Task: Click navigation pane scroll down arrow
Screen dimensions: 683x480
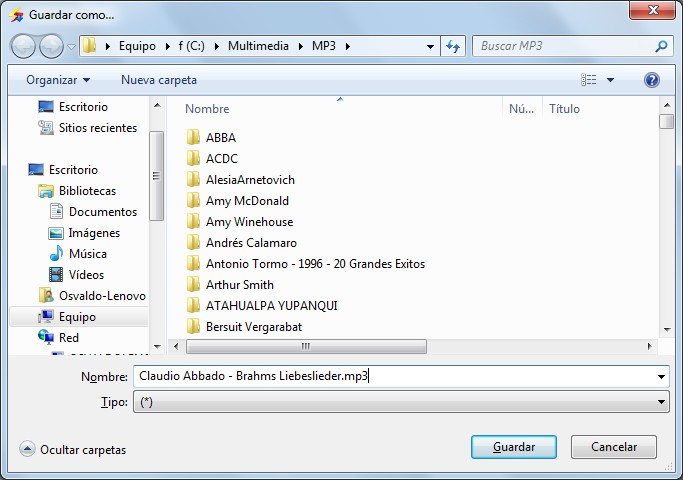Action: point(157,347)
